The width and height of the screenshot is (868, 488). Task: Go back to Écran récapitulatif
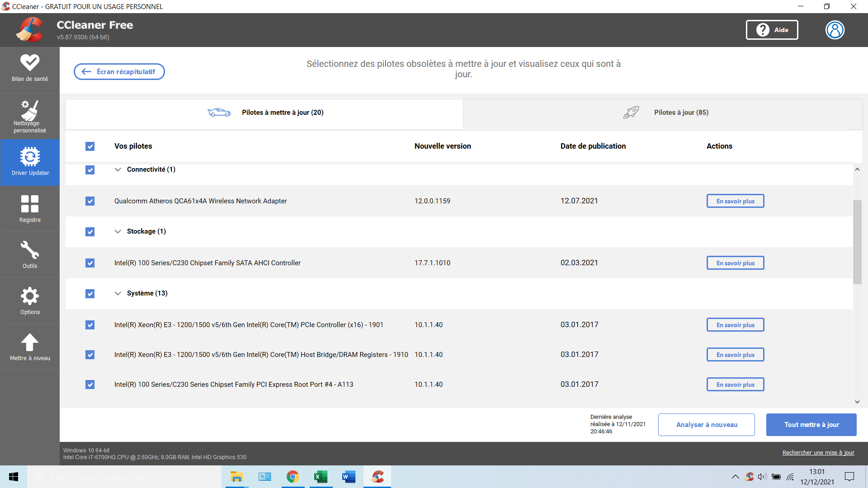click(119, 72)
